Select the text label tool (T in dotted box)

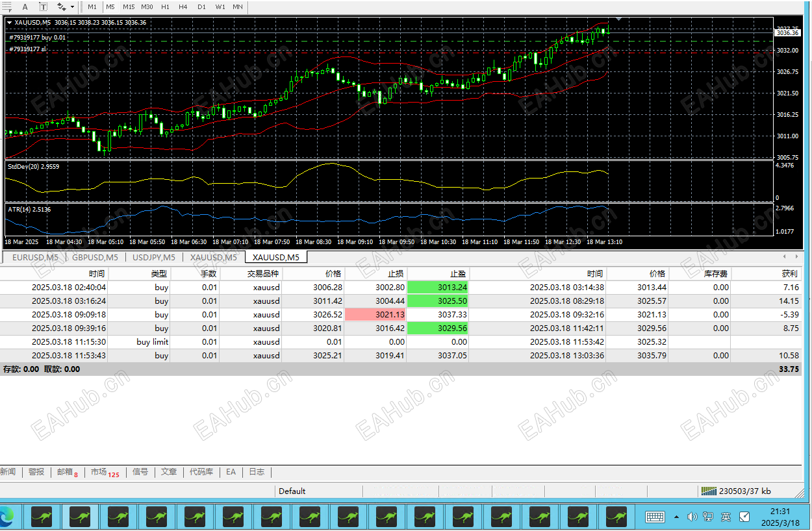click(x=44, y=6)
